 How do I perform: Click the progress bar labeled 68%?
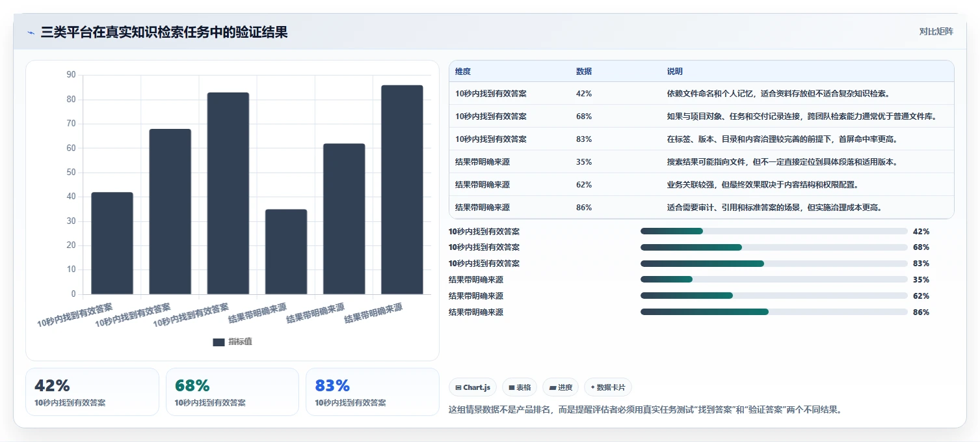774,247
